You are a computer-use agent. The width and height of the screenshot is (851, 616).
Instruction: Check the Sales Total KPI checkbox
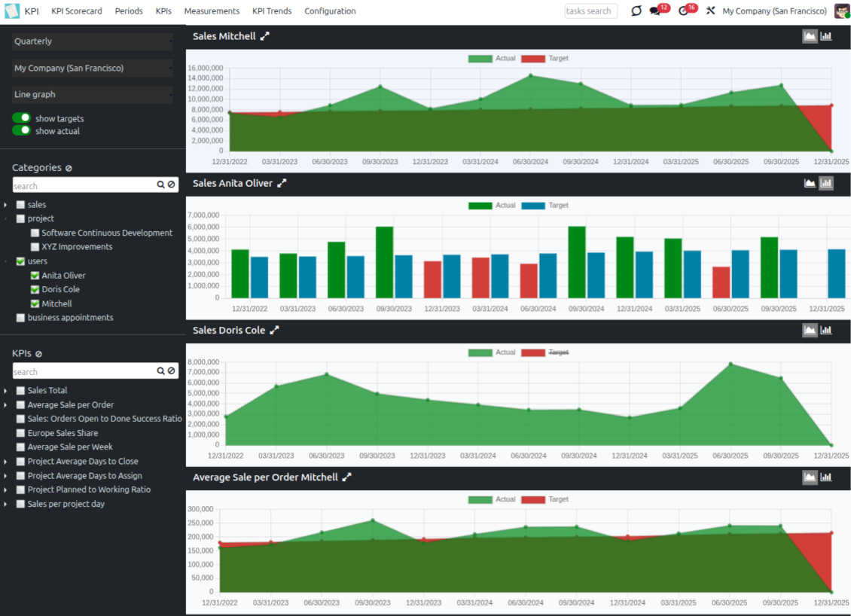point(21,391)
